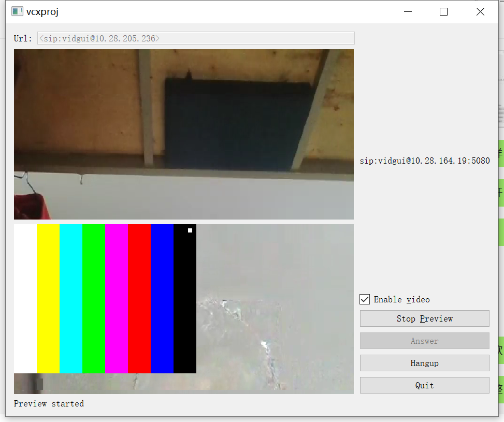Image resolution: width=504 pixels, height=422 pixels.
Task: Click the yellow bar in the test pattern
Action: click(48, 299)
